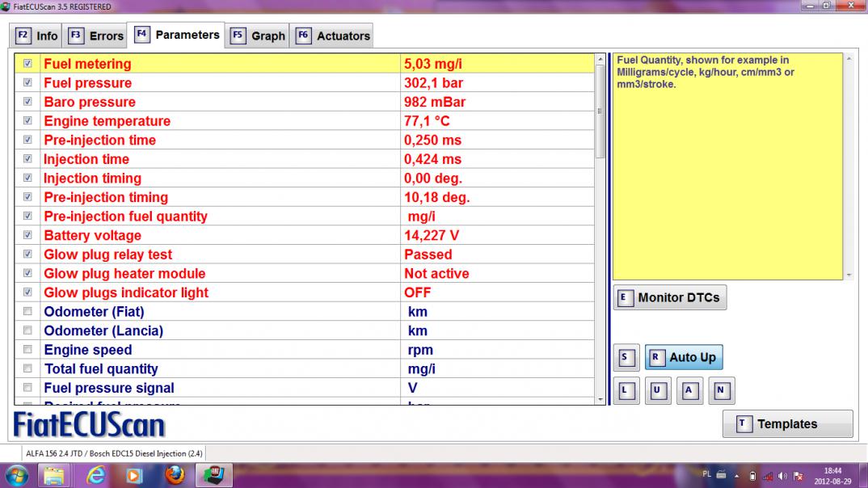Open the Graph tab
This screenshot has width=868, height=488.
pos(258,36)
